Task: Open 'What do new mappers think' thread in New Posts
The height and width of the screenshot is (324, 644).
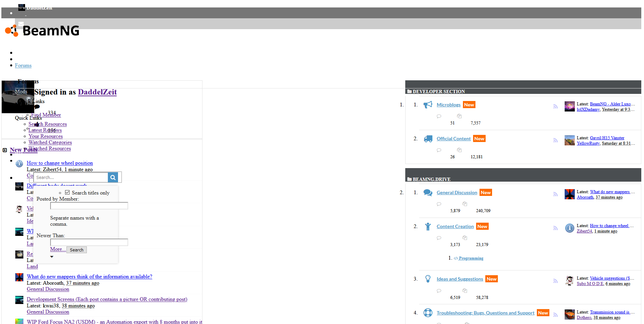Action: (90, 277)
